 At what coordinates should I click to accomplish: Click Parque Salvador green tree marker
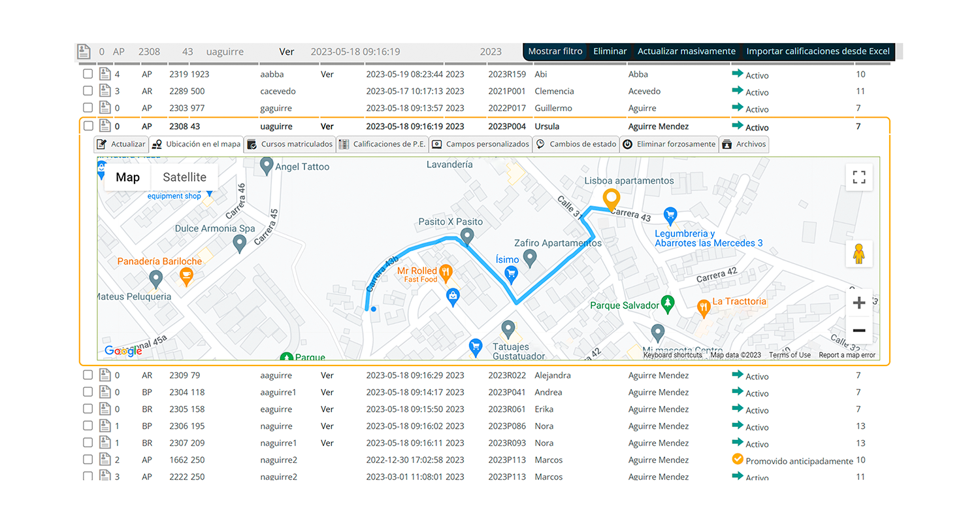(x=667, y=303)
